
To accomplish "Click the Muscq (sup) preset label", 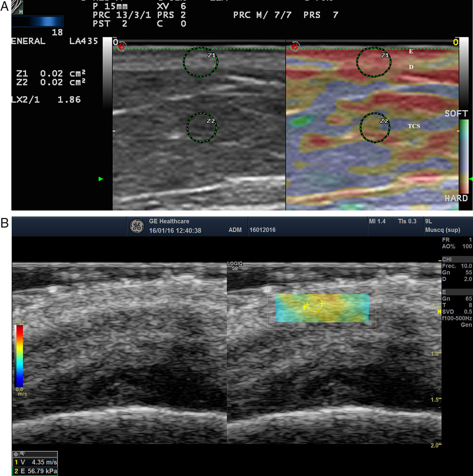I will pos(442,230).
